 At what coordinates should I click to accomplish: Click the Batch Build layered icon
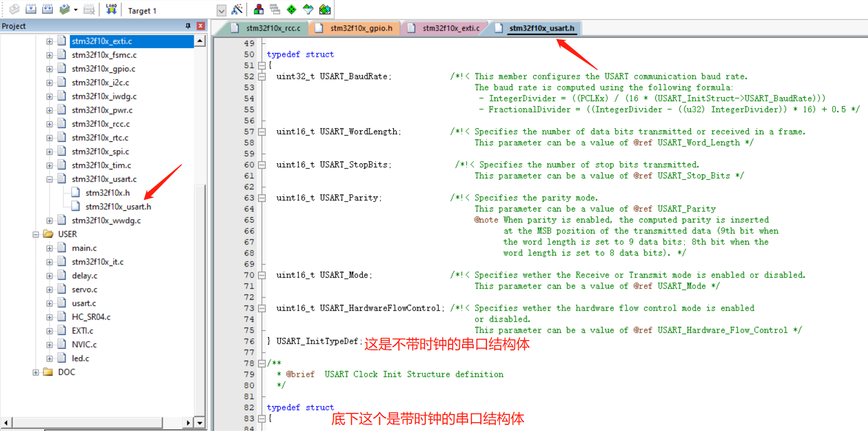[65, 9]
